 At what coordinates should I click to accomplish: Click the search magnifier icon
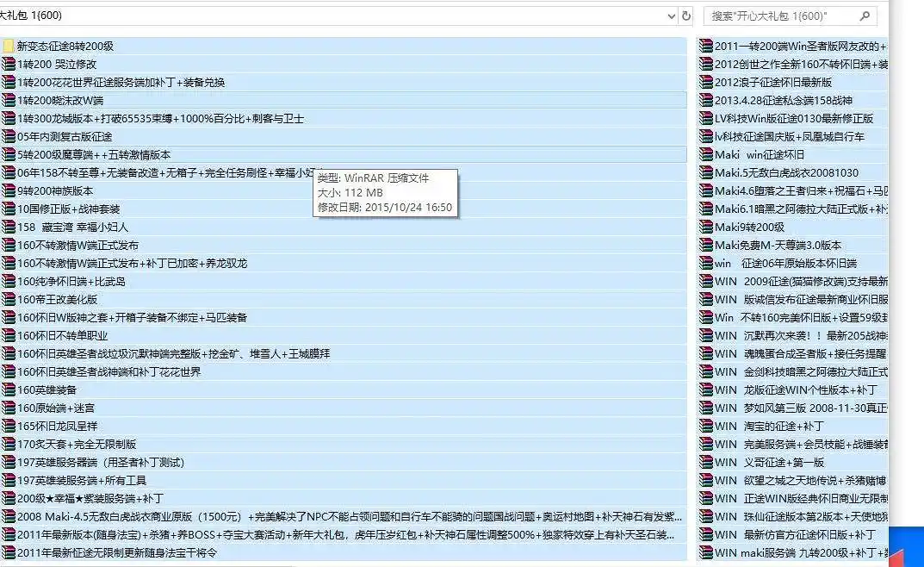[865, 16]
